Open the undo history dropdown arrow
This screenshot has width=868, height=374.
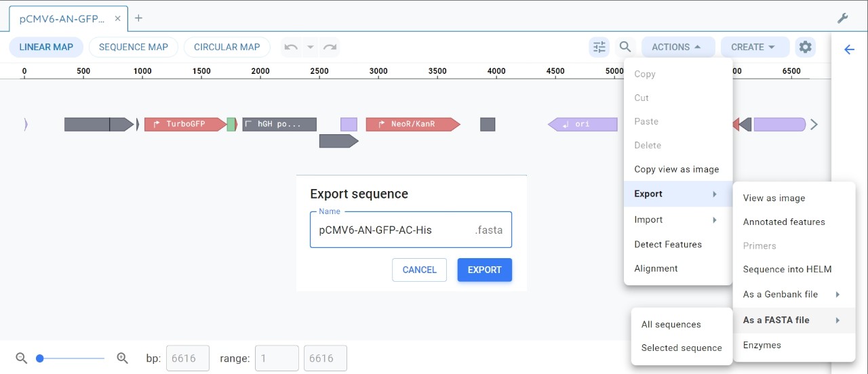311,47
